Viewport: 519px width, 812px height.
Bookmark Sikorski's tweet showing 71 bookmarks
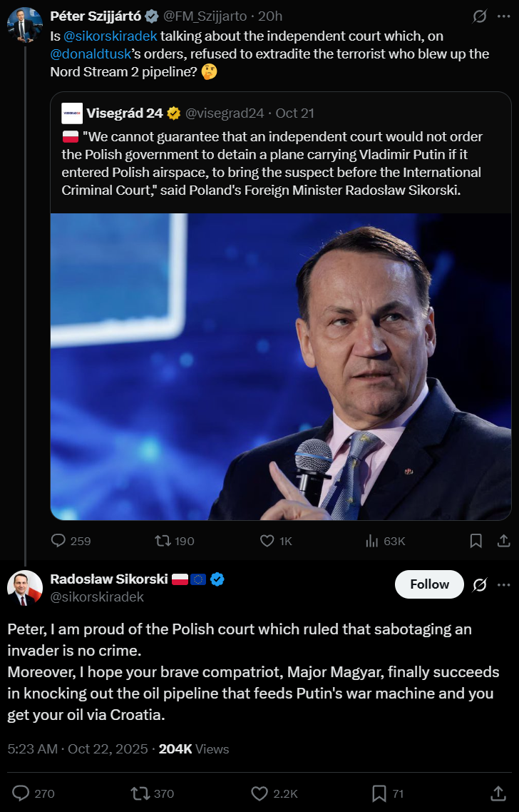tap(379, 793)
